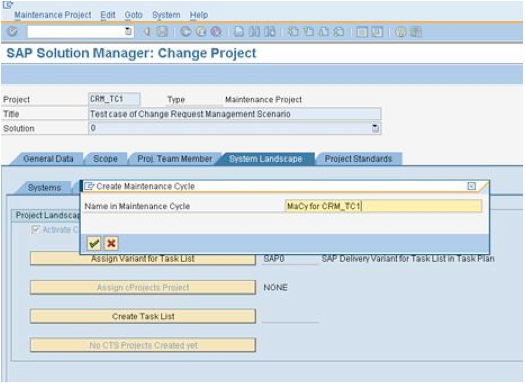Click the Name in Maintenance Cycle input field
525x383 pixels.
coord(383,206)
